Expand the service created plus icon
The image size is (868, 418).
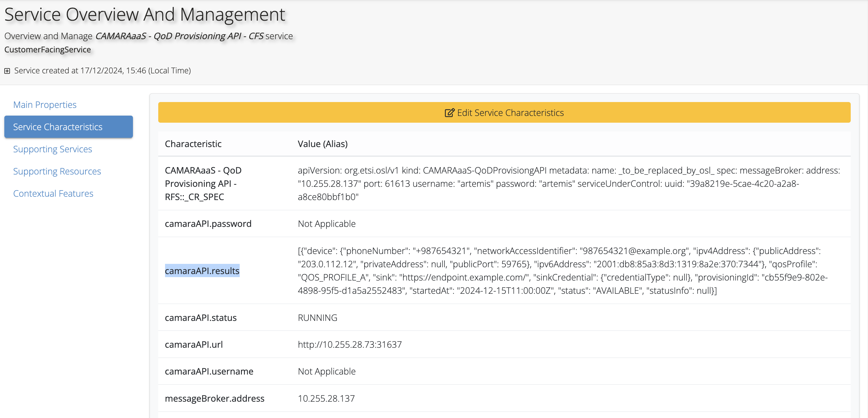pyautogui.click(x=7, y=71)
